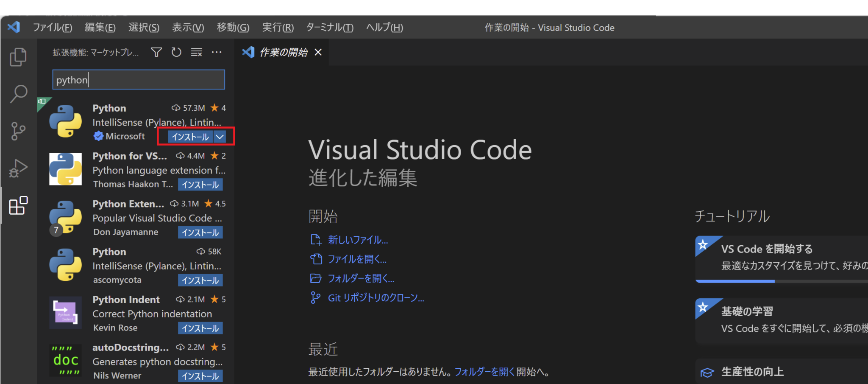Click the VS Code logo in the title bar
This screenshot has width=868, height=384.
pyautogui.click(x=14, y=27)
